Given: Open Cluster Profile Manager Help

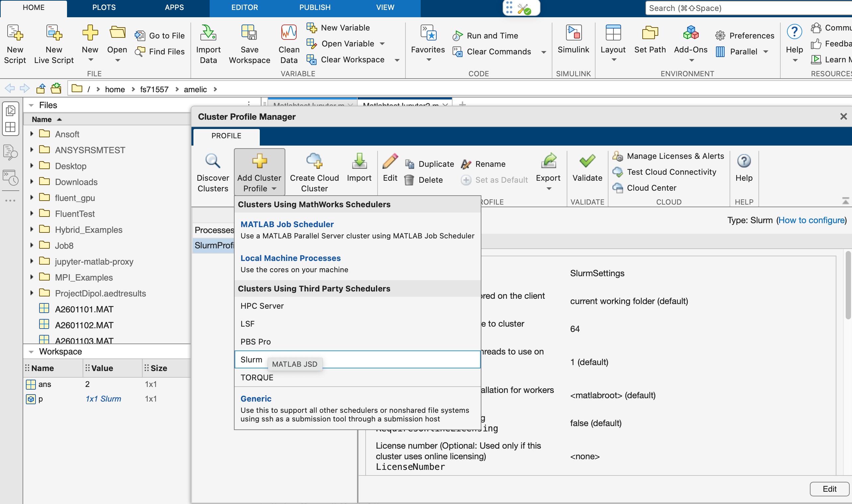Looking at the screenshot, I should [x=744, y=168].
